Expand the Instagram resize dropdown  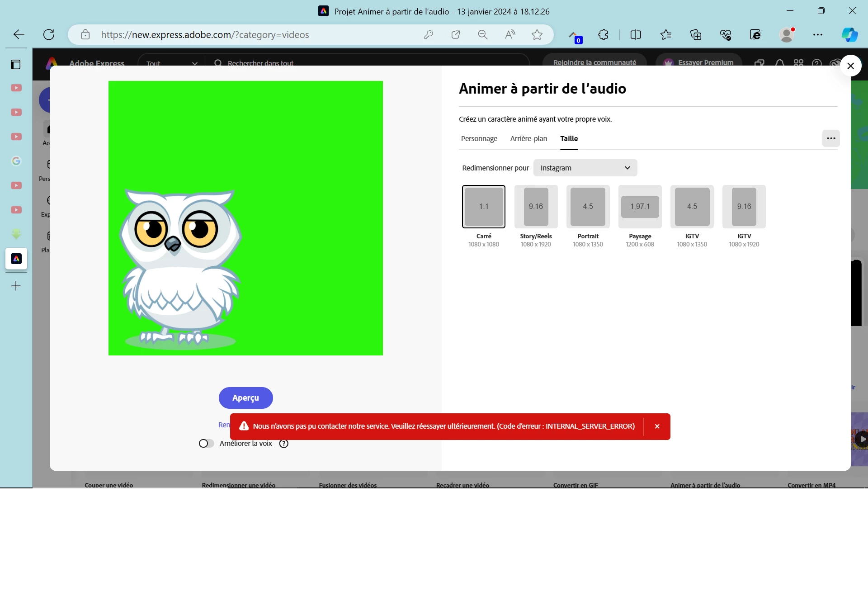[585, 168]
